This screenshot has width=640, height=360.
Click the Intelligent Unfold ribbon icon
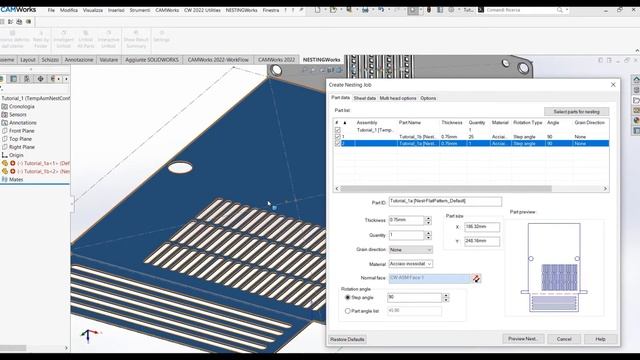pos(64,33)
